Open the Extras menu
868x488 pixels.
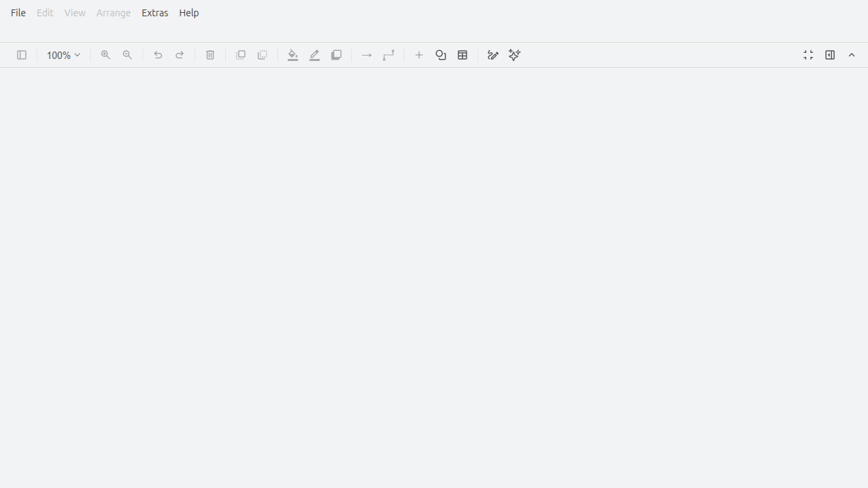pos(155,13)
